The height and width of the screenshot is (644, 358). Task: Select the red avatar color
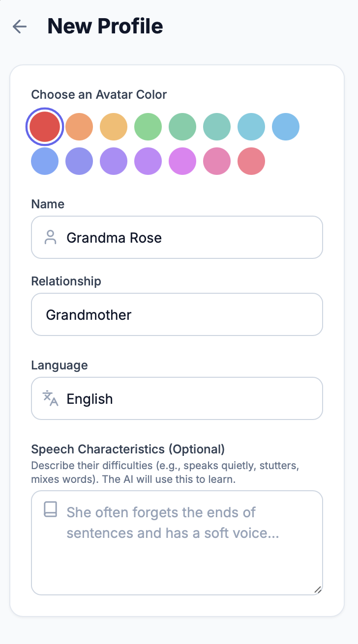pyautogui.click(x=45, y=127)
